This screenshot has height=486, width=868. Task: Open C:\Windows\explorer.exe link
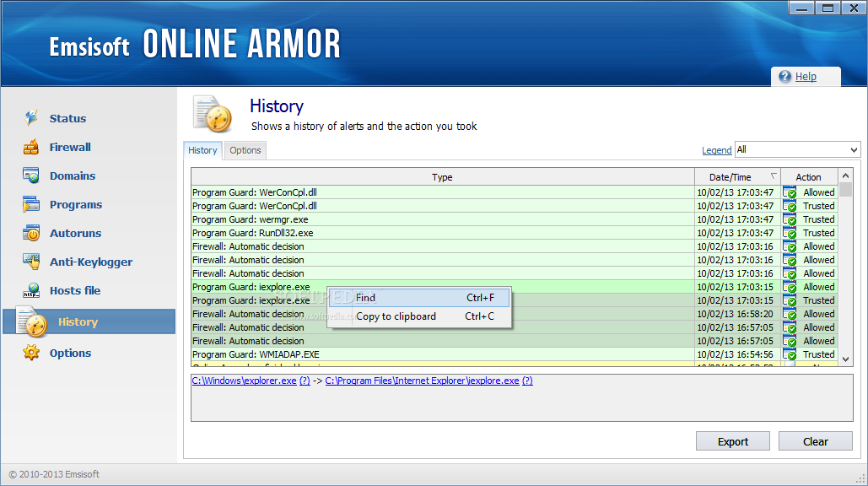(x=244, y=381)
